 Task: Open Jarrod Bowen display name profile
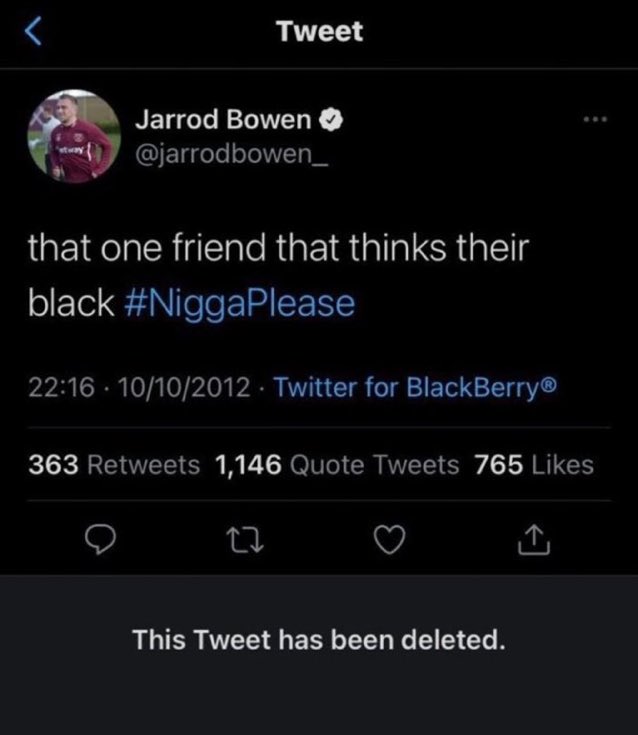click(x=224, y=120)
